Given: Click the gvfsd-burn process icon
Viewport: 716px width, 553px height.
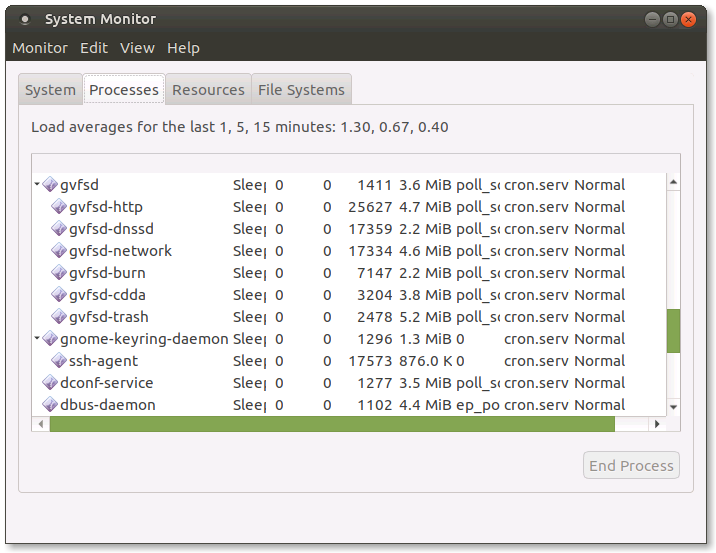Looking at the screenshot, I should tap(59, 273).
